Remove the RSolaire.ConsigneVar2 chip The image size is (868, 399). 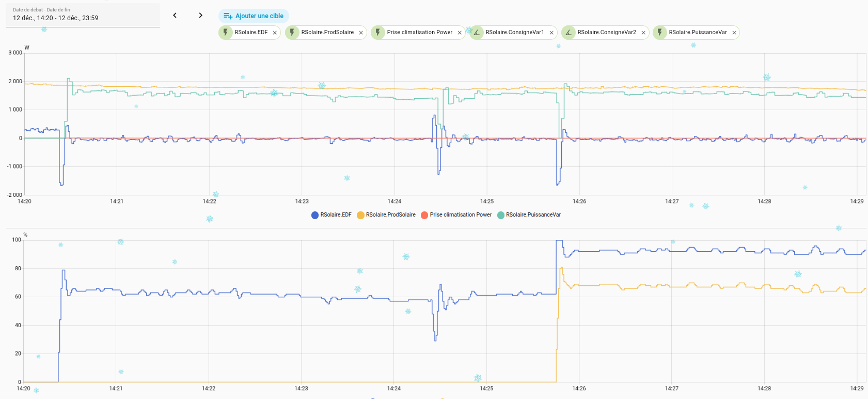pos(643,33)
